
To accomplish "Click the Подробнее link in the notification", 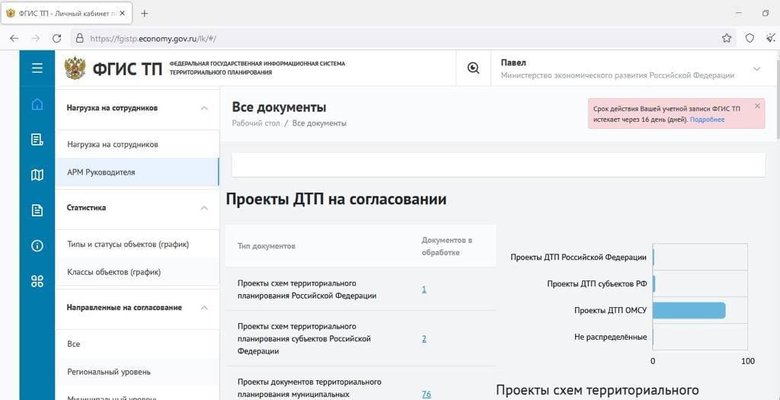I will [707, 120].
